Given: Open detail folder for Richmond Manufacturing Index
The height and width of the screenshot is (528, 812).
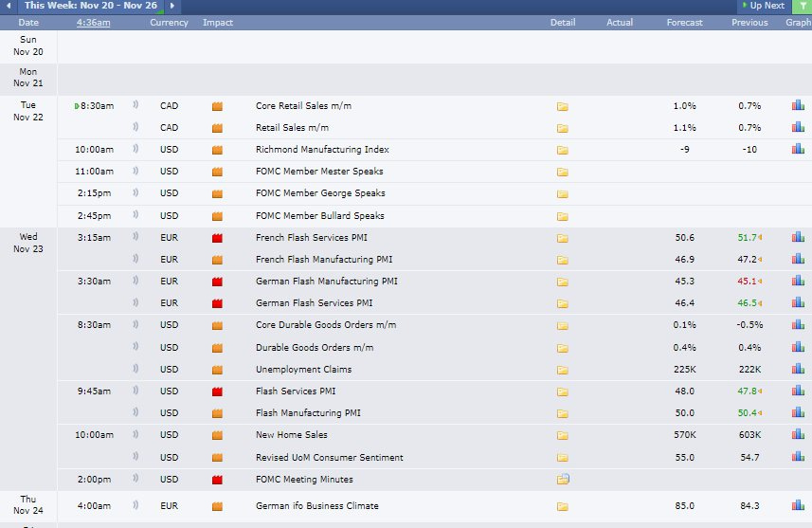Looking at the screenshot, I should pos(563,150).
